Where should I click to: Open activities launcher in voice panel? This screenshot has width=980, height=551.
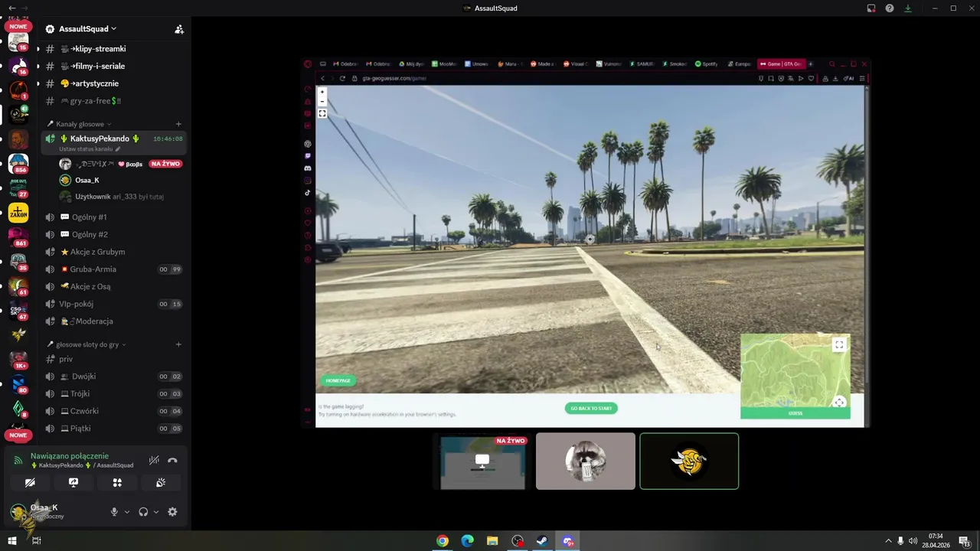[117, 483]
